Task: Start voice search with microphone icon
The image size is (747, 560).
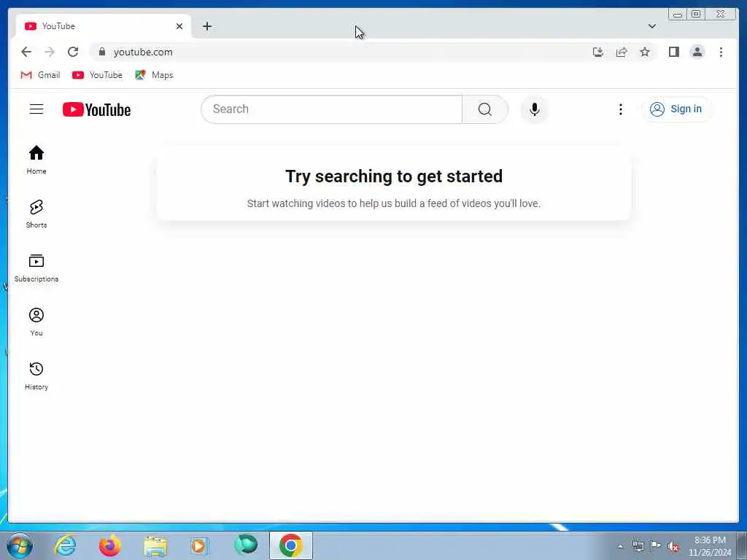Action: [535, 109]
